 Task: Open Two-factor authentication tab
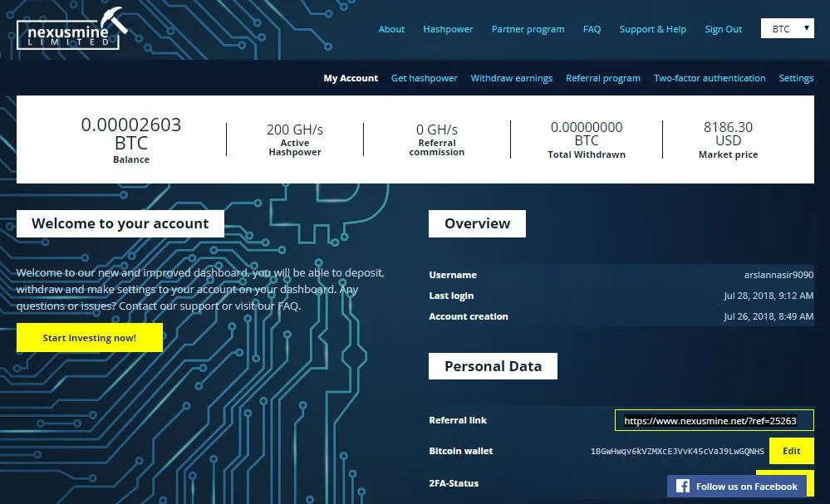click(710, 78)
